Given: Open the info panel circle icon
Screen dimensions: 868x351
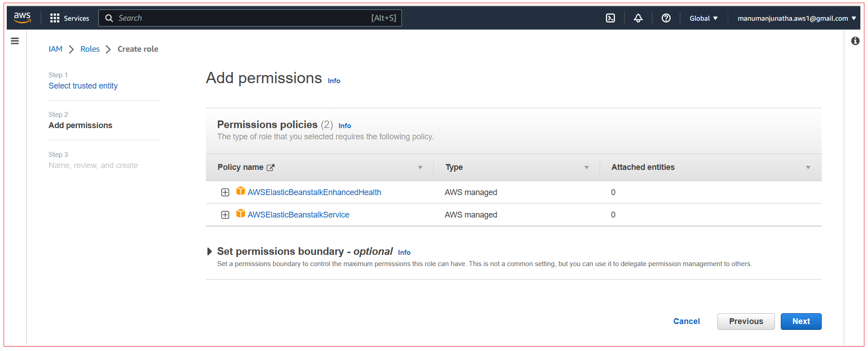Looking at the screenshot, I should point(855,41).
